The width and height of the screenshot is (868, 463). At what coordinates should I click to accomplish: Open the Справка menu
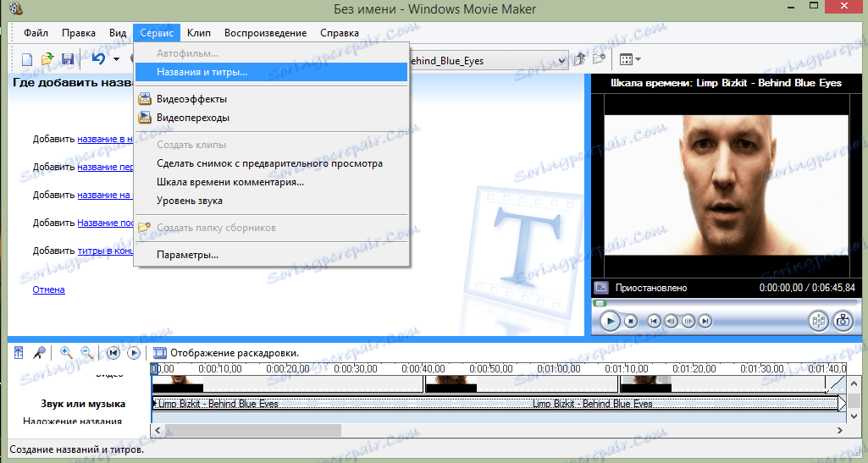point(340,33)
